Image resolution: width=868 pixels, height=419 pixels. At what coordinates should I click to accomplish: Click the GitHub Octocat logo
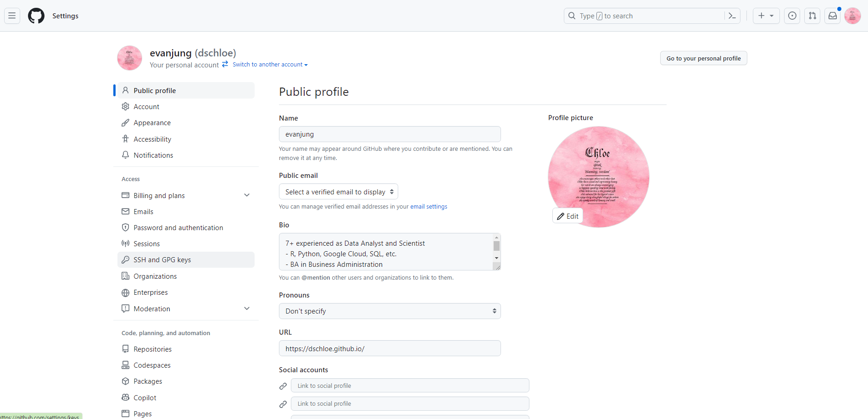pyautogui.click(x=36, y=16)
